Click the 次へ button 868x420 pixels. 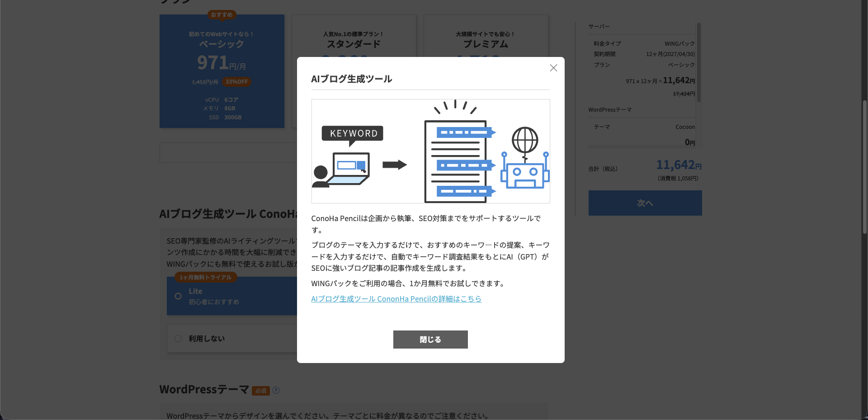645,203
